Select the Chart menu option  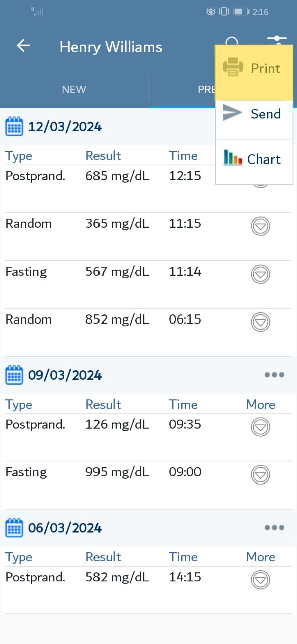[x=254, y=159]
